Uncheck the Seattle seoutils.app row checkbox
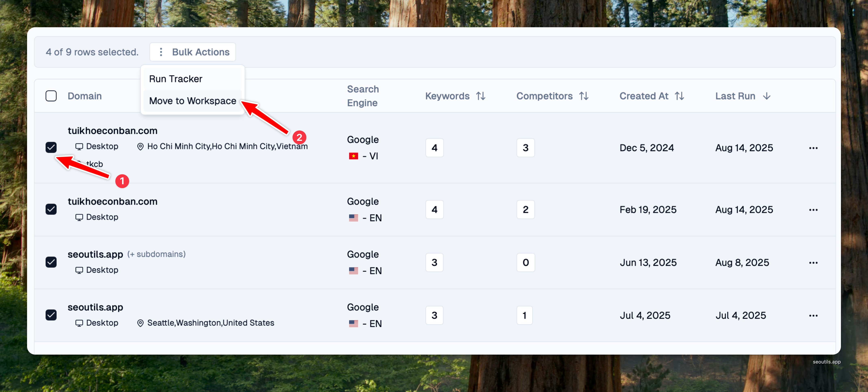Viewport: 868px width, 392px height. [51, 315]
